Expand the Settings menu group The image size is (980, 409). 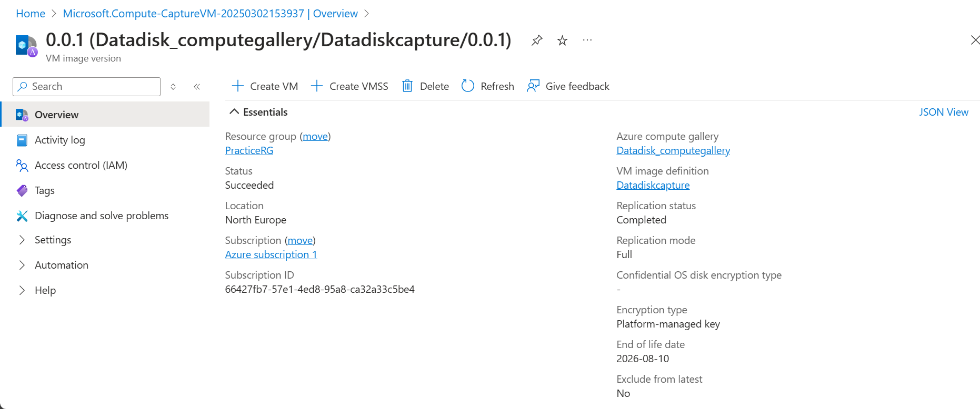coord(22,240)
